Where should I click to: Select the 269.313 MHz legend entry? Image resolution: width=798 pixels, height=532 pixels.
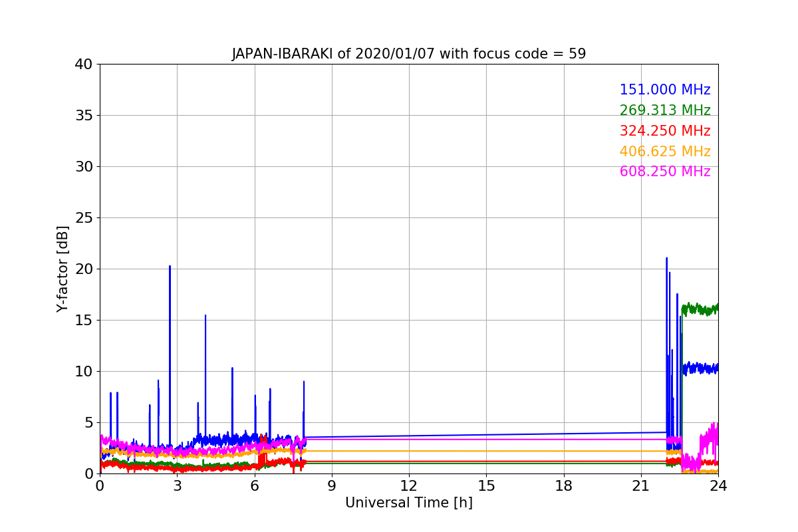coord(665,110)
